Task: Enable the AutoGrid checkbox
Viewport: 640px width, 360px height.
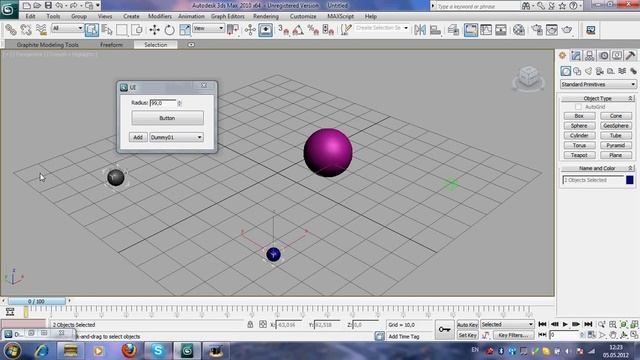Action: (578, 107)
